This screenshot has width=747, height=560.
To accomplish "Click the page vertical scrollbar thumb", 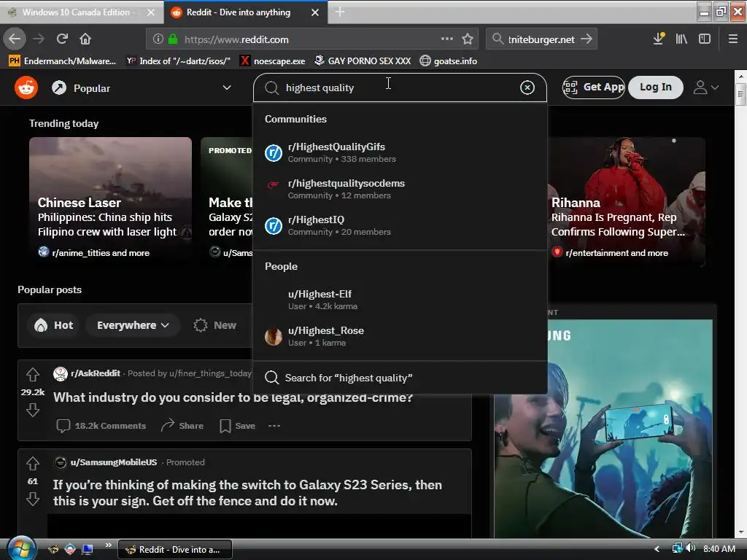I will click(740, 93).
